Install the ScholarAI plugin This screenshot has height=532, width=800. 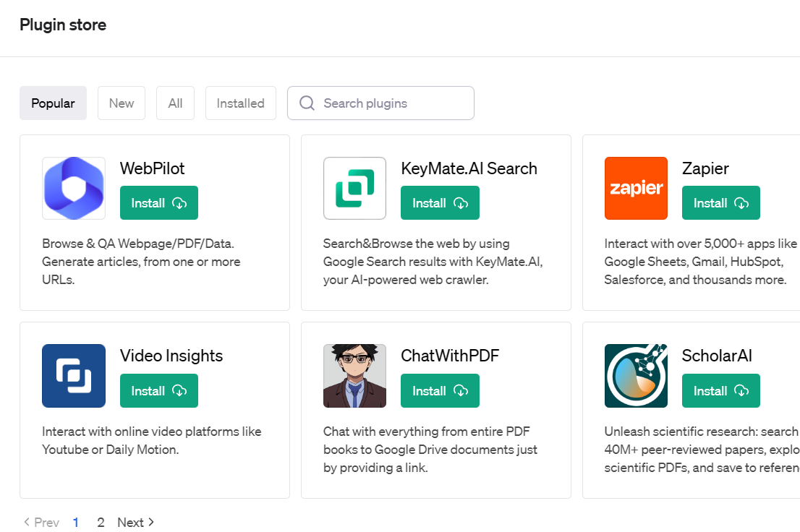(721, 391)
